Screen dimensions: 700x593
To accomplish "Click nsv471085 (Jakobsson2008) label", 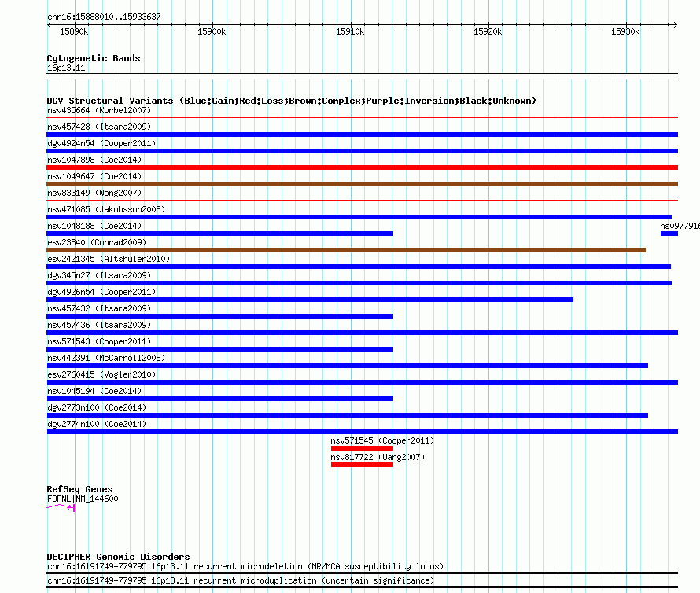I will click(106, 209).
